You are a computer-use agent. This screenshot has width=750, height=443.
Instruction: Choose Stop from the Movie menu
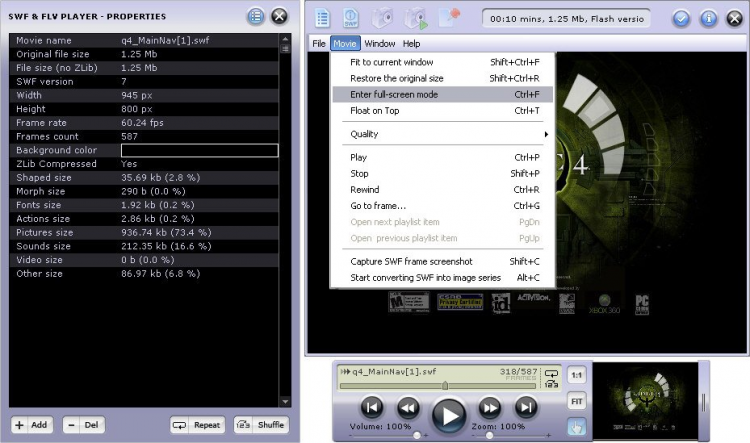pos(442,174)
